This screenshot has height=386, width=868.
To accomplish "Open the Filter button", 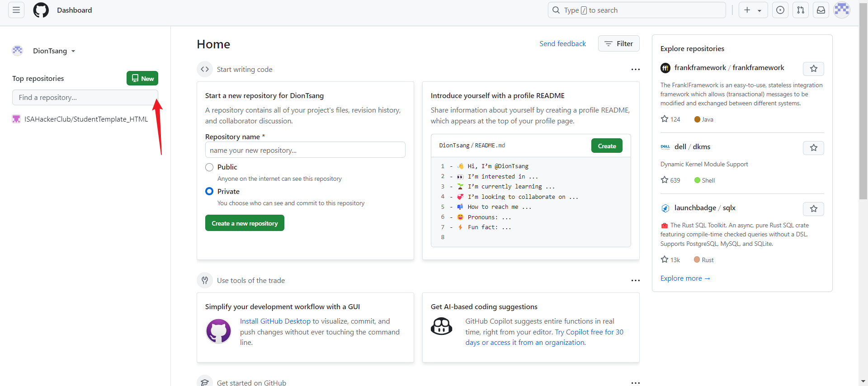I will 618,43.
